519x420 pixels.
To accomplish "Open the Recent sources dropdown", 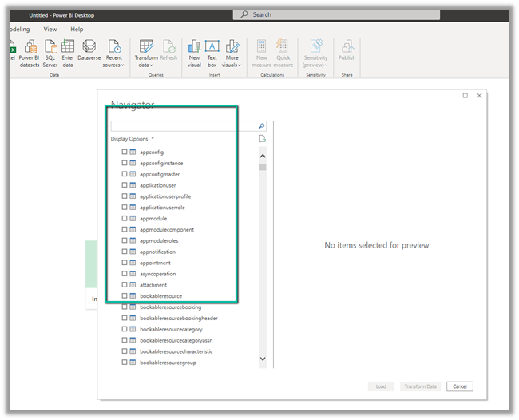I will pyautogui.click(x=114, y=65).
